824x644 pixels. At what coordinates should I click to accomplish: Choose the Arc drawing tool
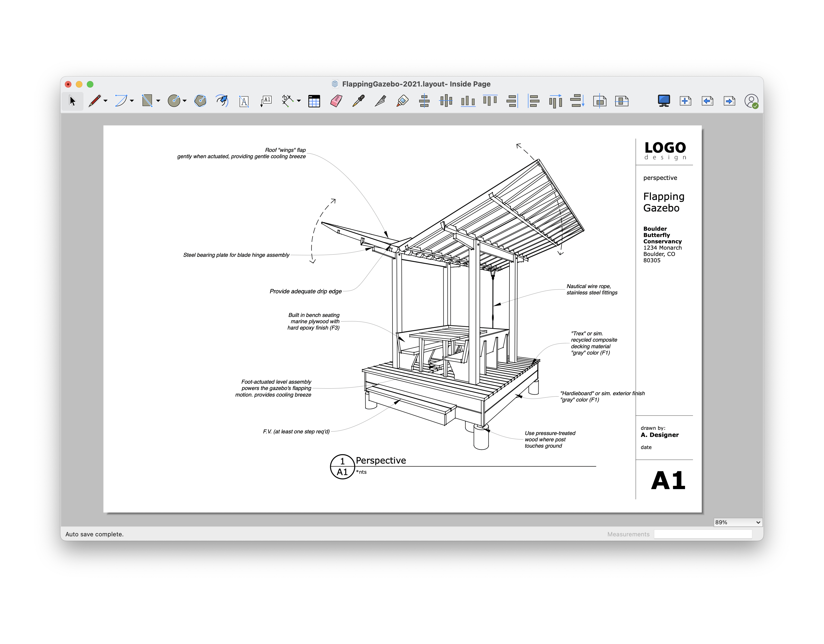(x=121, y=101)
